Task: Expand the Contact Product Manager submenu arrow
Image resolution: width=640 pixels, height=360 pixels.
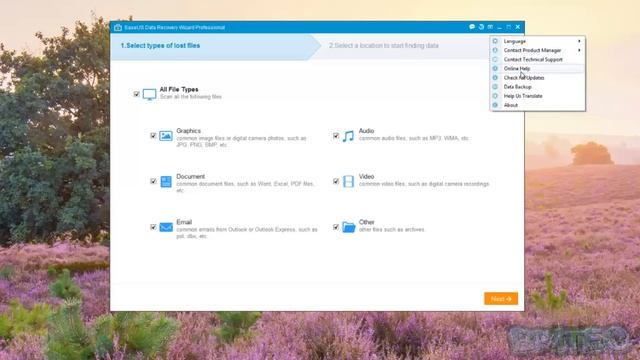Action: click(x=579, y=50)
